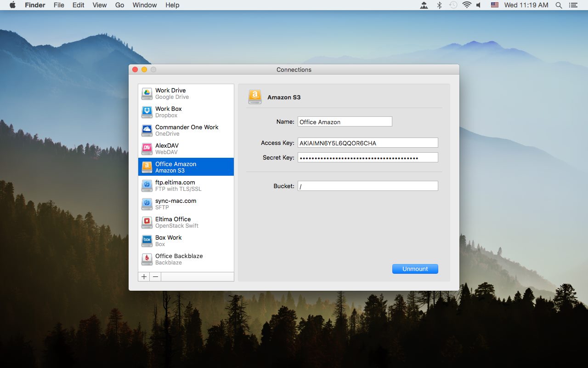The width and height of the screenshot is (588, 368).
Task: Click the OneDrive icon beside Commander One Work
Action: pyautogui.click(x=147, y=130)
